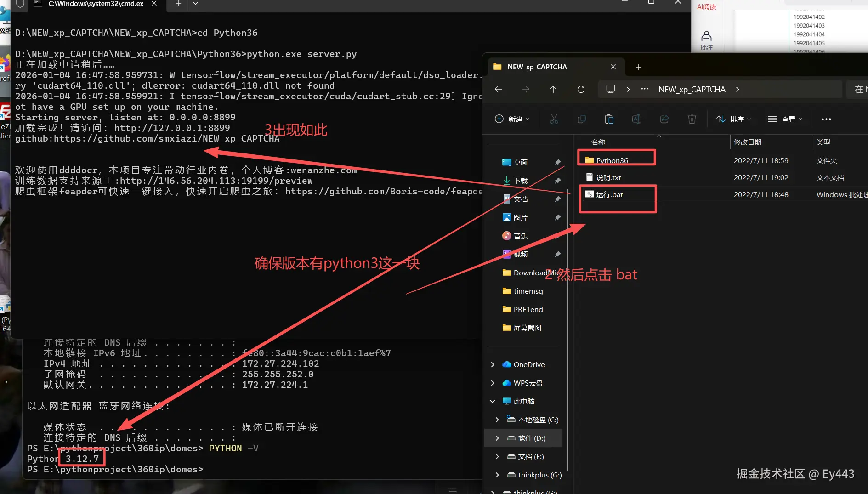868x494 pixels.
Task: Click the This PC monitor icon in address bar
Action: pos(611,89)
